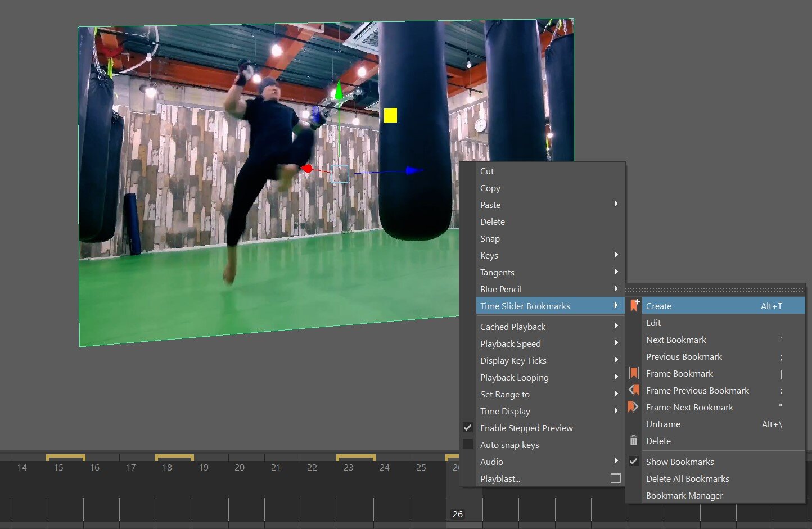Click the Create bookmark icon
The image size is (812, 529).
634,306
